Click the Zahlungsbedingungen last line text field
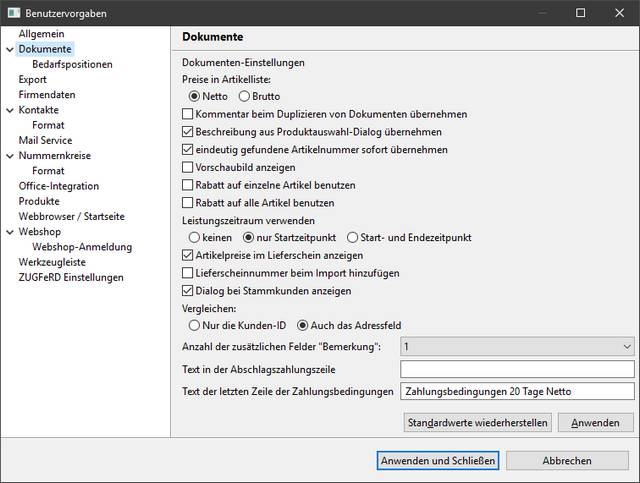 pyautogui.click(x=516, y=392)
